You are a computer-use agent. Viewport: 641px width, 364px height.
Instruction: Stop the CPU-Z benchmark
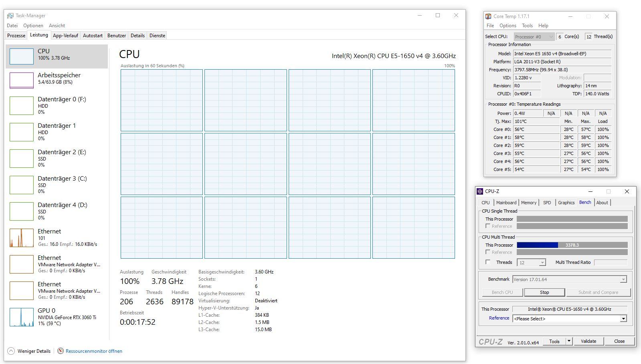click(544, 292)
